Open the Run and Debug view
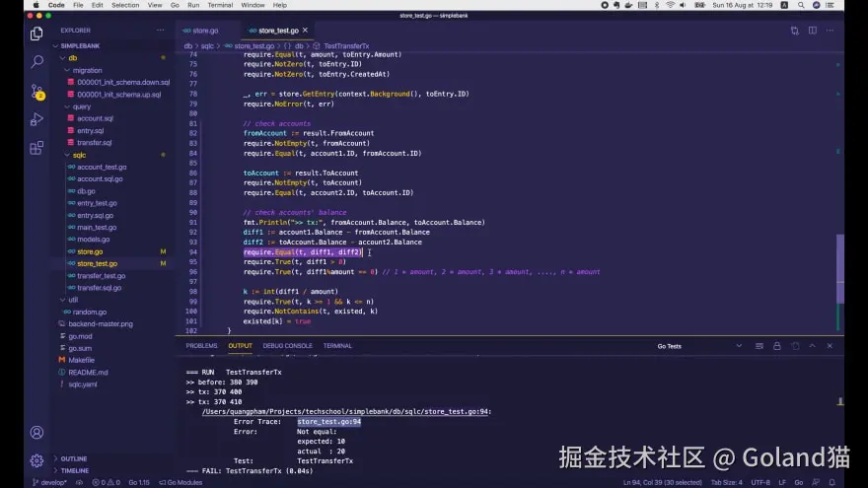Image resolution: width=868 pixels, height=488 pixels. pos(36,119)
